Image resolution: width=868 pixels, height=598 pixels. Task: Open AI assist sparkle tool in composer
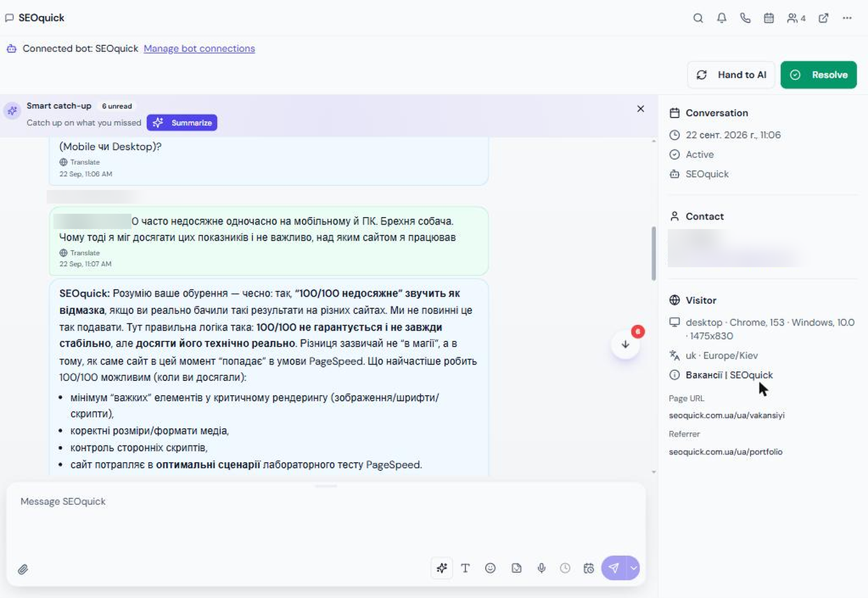click(442, 568)
